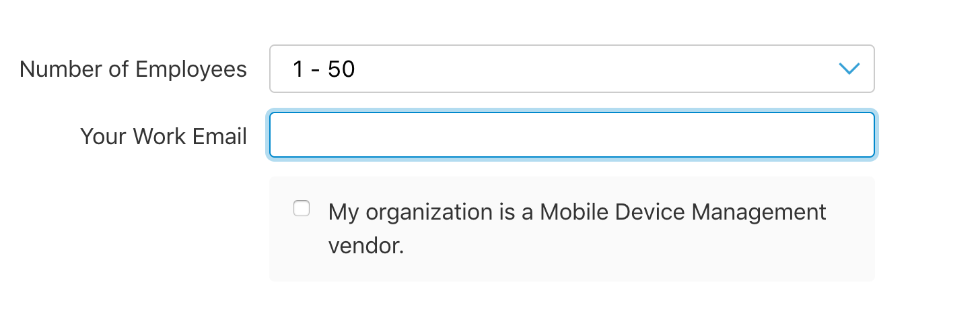Focus the Your Work Email field
This screenshot has width=980, height=322.
click(x=572, y=135)
